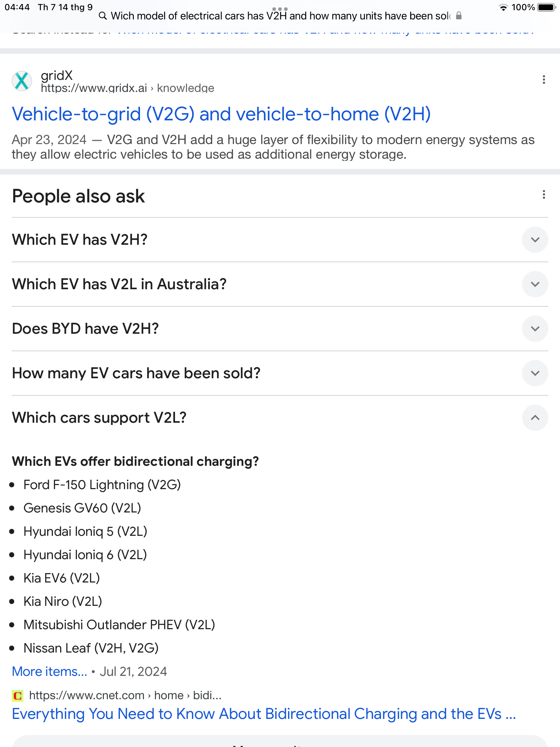Open People also ask three-dot options
This screenshot has width=560, height=747.
pos(544,194)
